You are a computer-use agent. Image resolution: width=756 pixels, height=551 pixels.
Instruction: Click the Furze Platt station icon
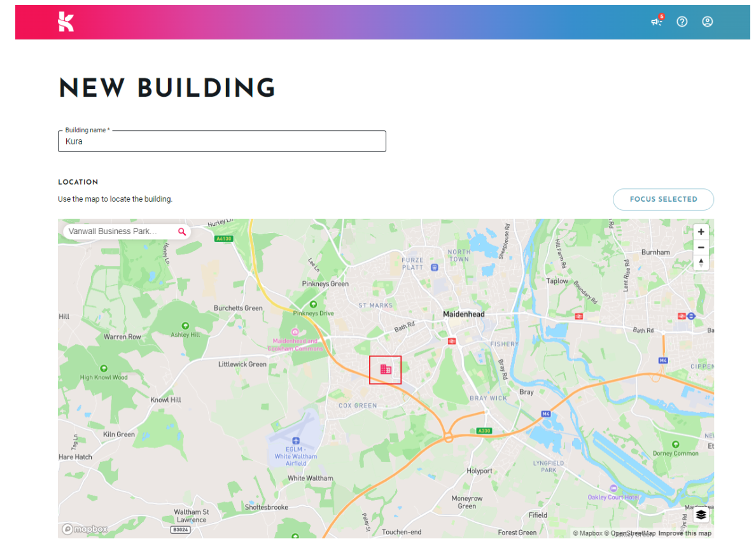[x=435, y=267]
